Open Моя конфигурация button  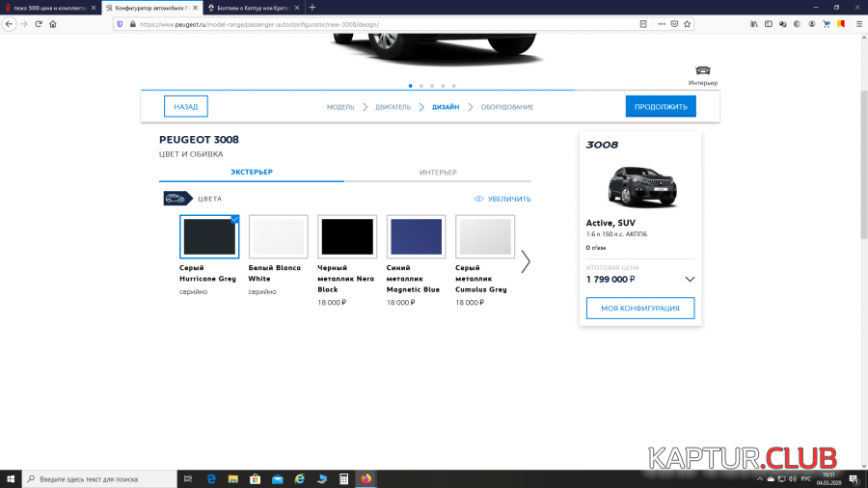click(640, 309)
